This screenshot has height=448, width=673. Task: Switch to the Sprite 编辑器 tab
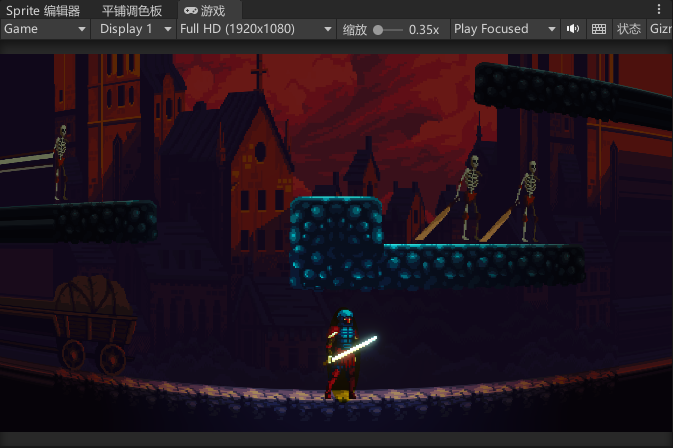coord(43,10)
